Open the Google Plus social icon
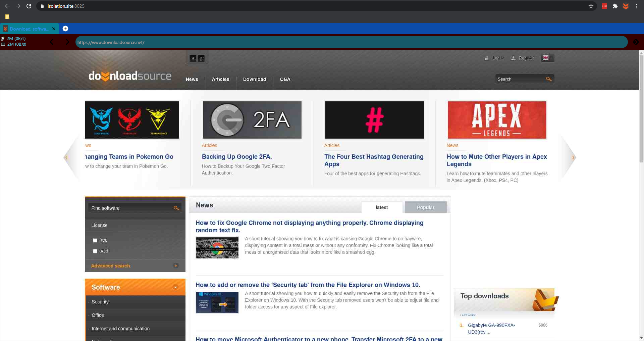The width and height of the screenshot is (644, 341). (201, 58)
